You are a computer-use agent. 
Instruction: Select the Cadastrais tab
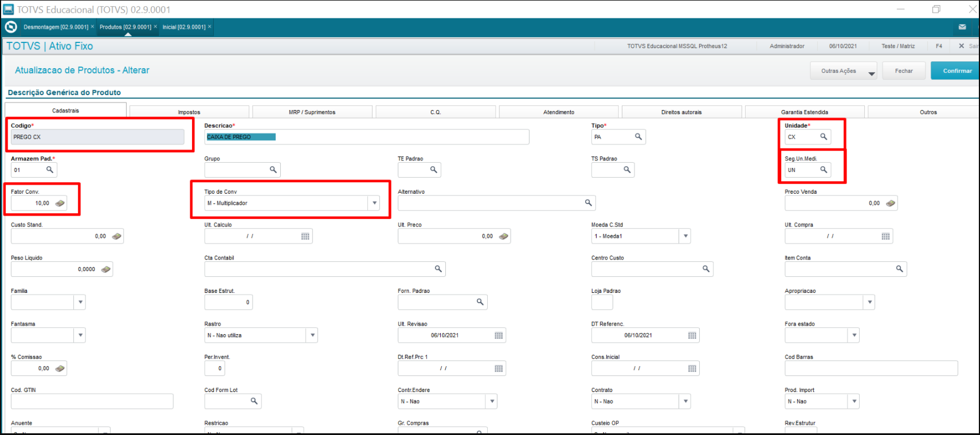[66, 110]
